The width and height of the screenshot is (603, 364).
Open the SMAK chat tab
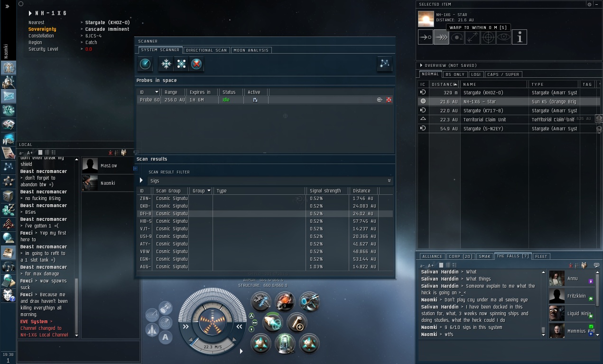point(484,256)
